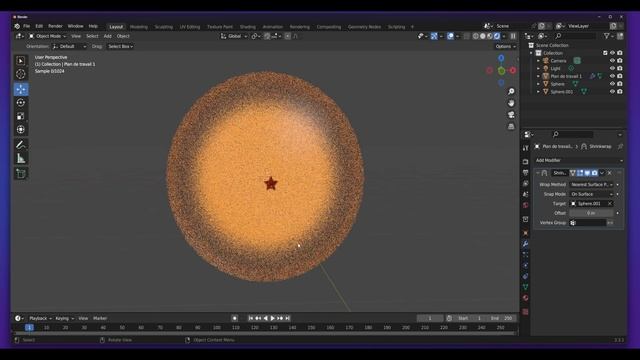Expand Sphere.001 in the outliner tree
640x360 pixels.
(x=538, y=91)
